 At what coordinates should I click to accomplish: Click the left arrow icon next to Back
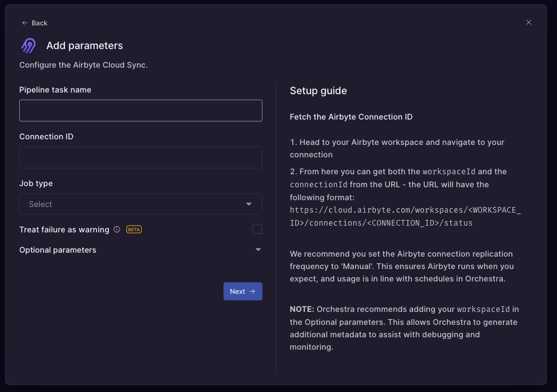pos(24,23)
